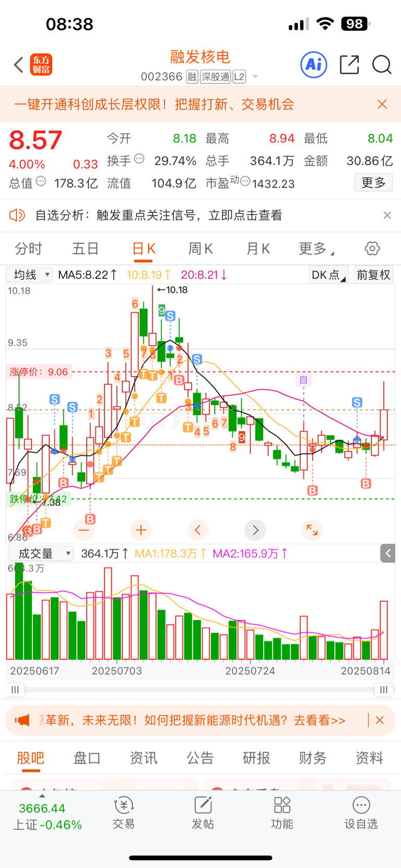
Task: Collapse side panel gray arrow button
Action: [x=388, y=554]
